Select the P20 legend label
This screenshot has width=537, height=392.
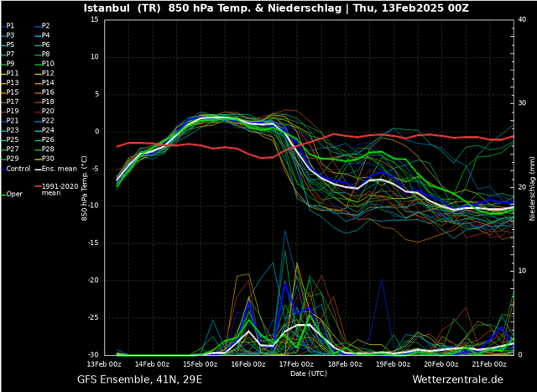coord(44,111)
